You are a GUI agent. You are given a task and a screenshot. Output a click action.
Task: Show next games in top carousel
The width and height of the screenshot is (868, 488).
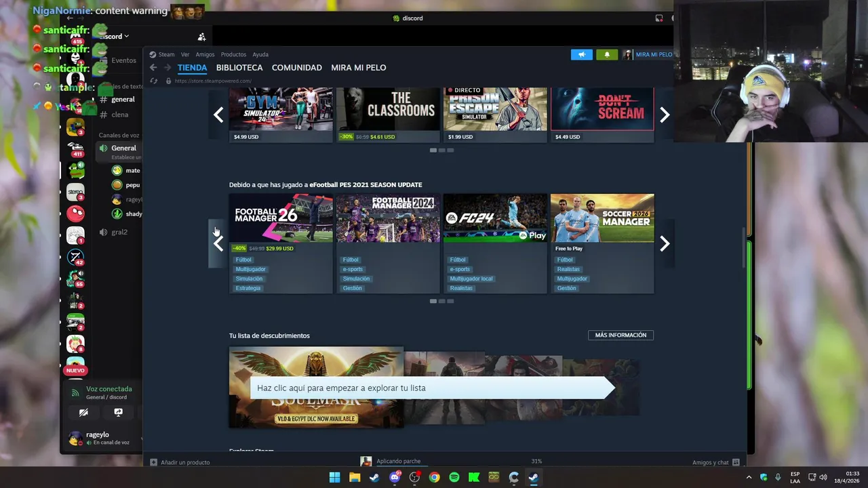(x=665, y=115)
